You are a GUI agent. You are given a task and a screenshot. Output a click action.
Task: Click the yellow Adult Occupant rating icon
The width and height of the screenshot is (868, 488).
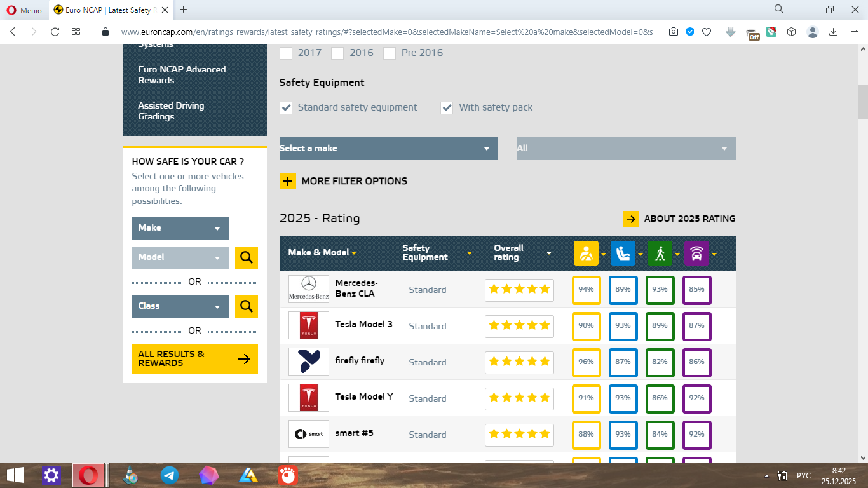click(586, 254)
